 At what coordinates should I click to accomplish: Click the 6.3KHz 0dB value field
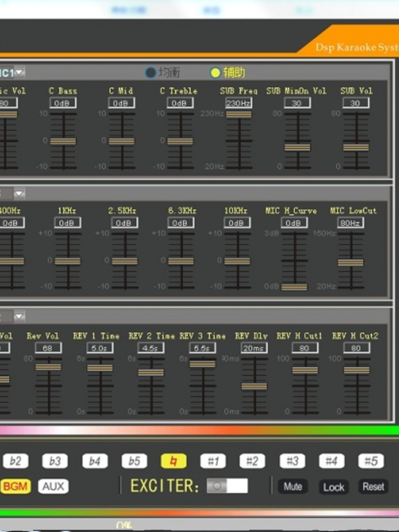pos(181,223)
